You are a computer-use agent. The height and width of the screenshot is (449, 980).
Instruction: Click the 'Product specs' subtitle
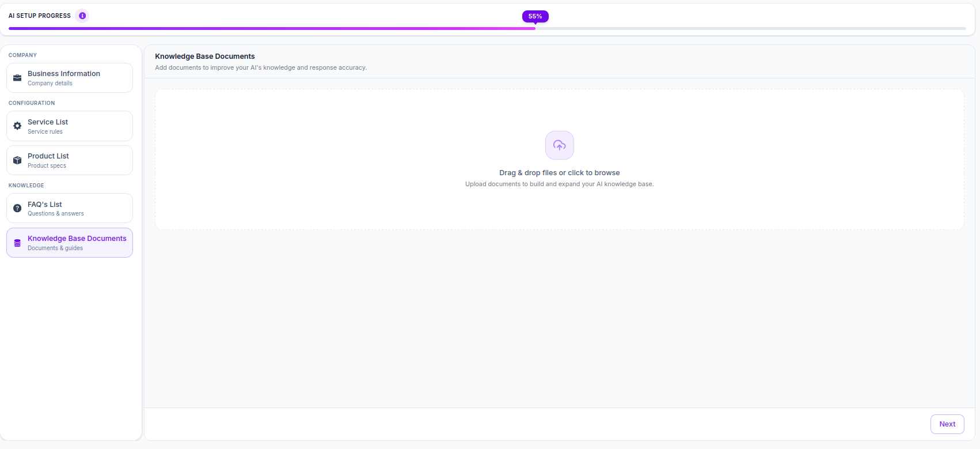(x=47, y=166)
